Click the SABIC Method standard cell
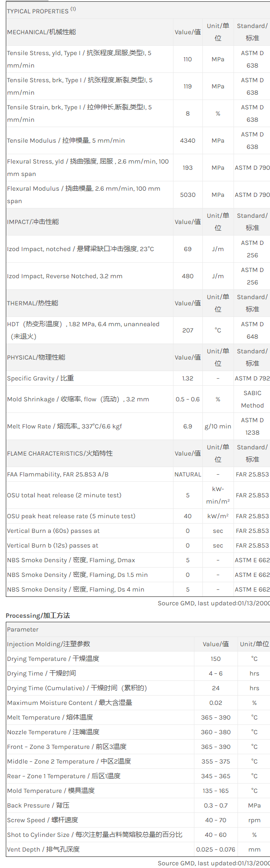 252,399
